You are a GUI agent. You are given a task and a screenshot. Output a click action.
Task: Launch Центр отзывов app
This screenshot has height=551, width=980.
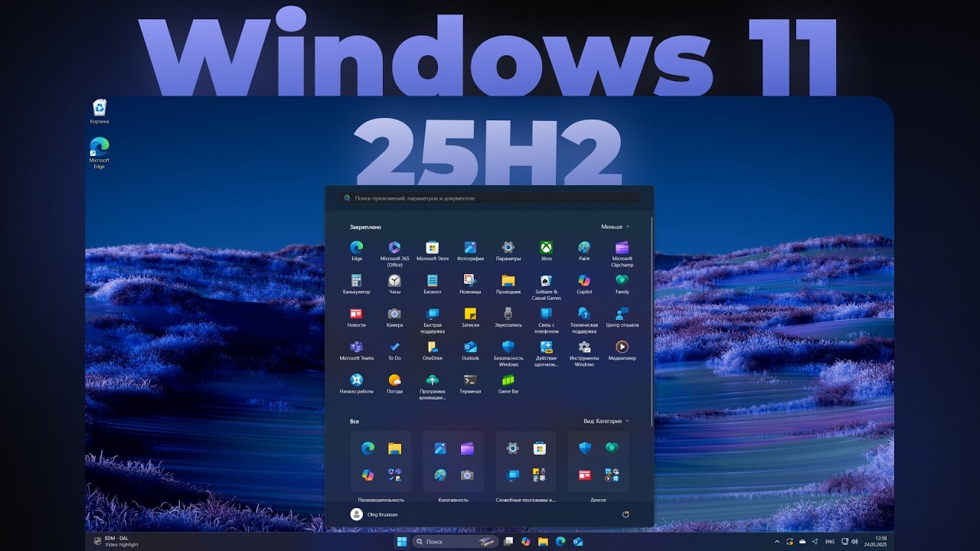pos(622,318)
